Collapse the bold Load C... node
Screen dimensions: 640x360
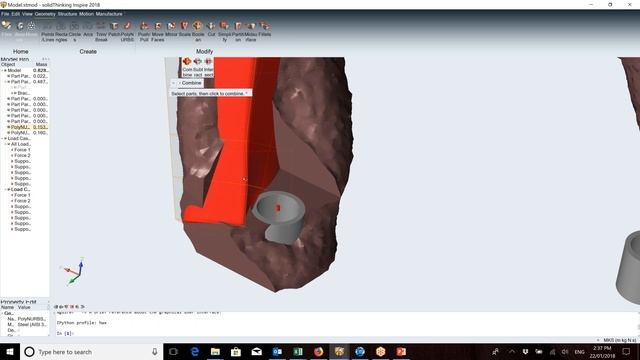5,189
